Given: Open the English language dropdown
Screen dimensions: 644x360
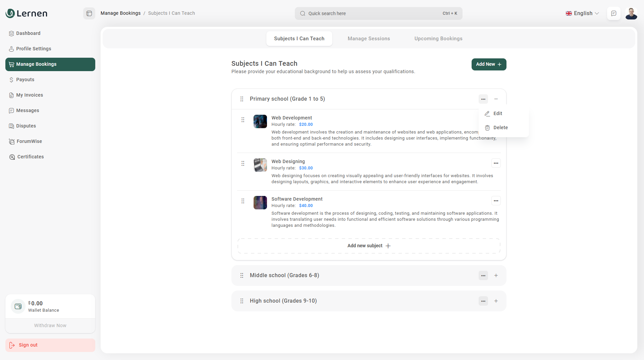Looking at the screenshot, I should [582, 13].
